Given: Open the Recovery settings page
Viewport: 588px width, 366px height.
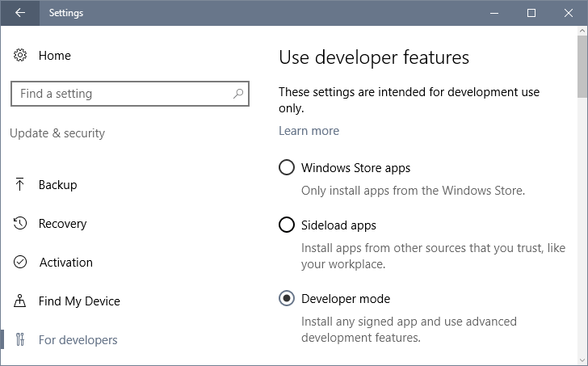Looking at the screenshot, I should pos(63,224).
